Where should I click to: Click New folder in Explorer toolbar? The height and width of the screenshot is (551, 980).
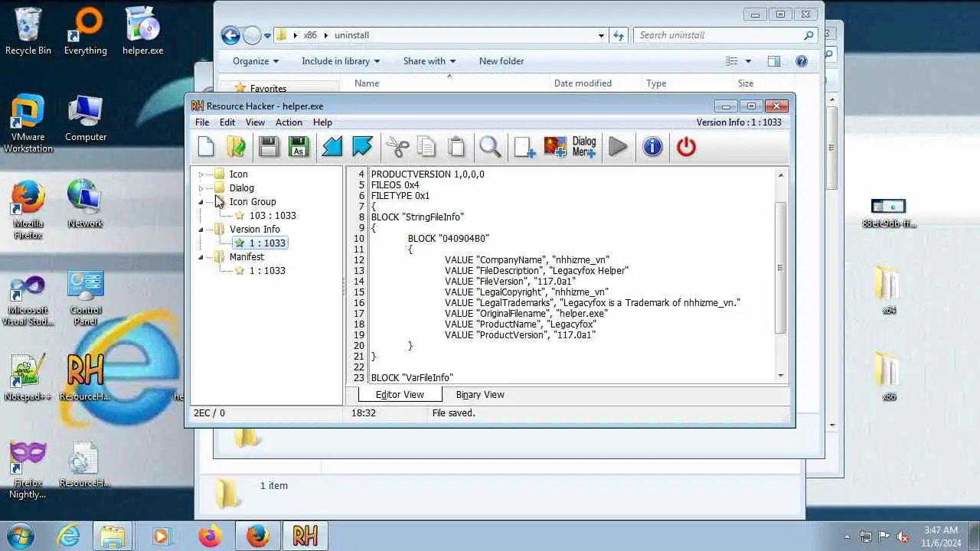[501, 61]
